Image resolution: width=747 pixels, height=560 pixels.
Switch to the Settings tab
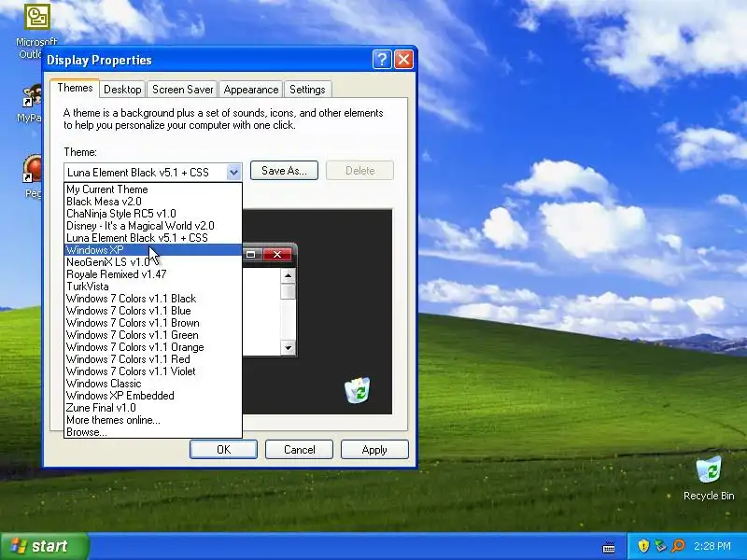307,90
